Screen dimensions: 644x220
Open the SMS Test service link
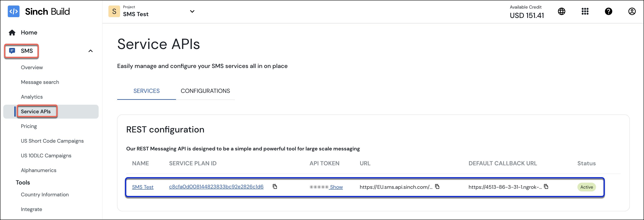(x=143, y=187)
